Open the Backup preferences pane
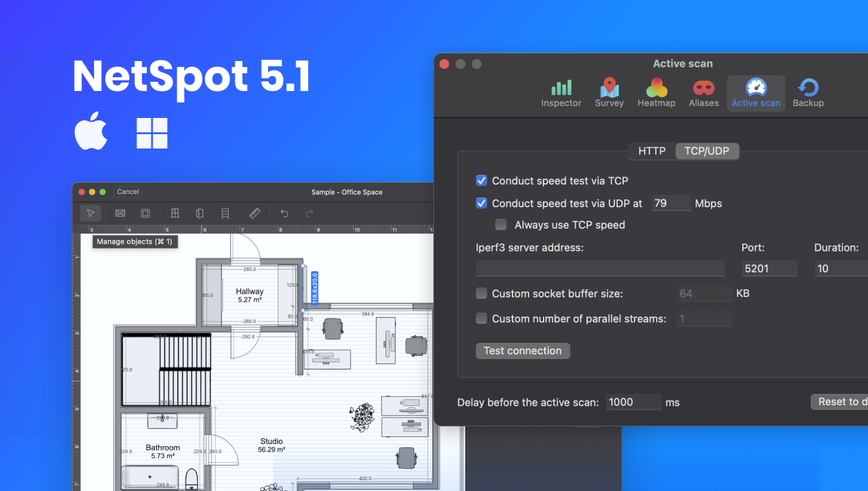This screenshot has height=491, width=868. pos(808,93)
